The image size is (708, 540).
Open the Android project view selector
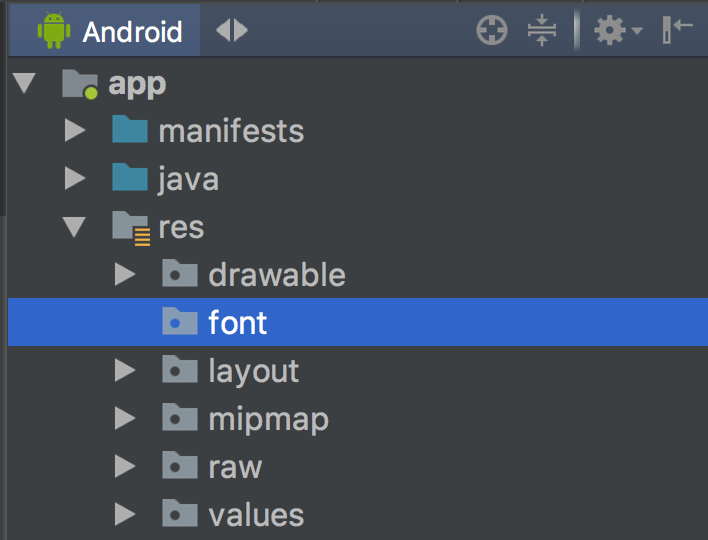coord(104,30)
